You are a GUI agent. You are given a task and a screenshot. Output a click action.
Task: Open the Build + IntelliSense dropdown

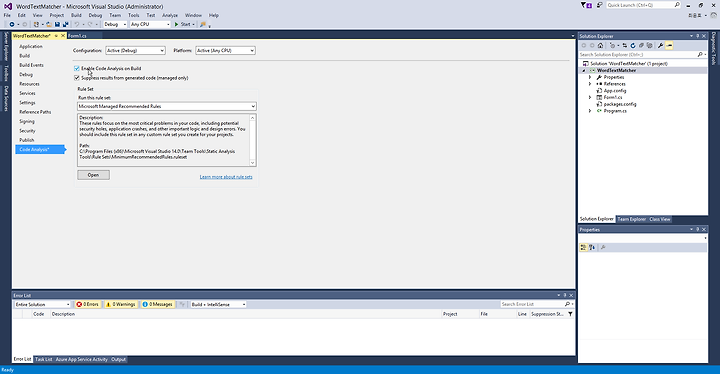[219, 304]
